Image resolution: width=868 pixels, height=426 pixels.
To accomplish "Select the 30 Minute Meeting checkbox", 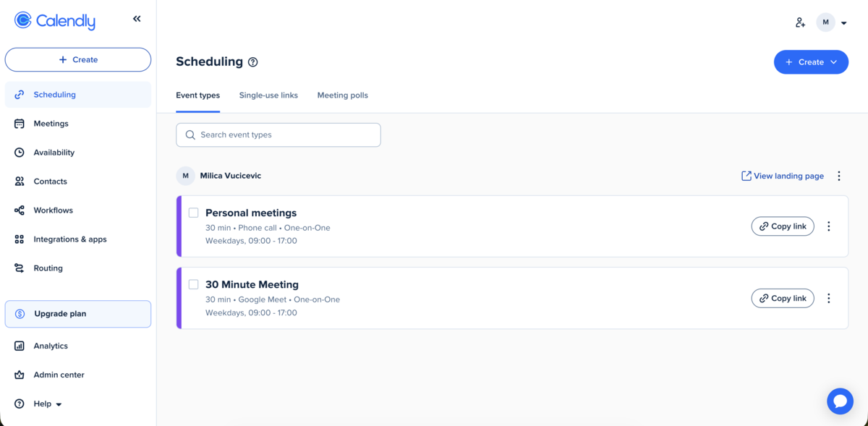I will (193, 284).
